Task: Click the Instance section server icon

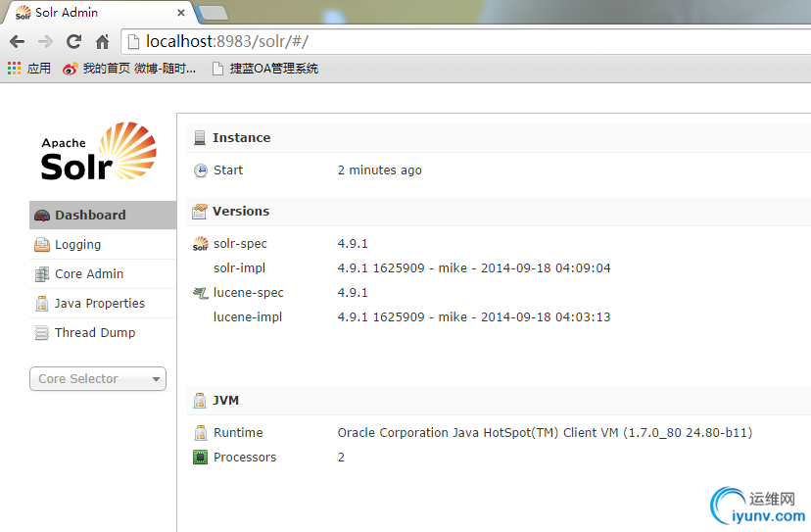Action: [200, 138]
